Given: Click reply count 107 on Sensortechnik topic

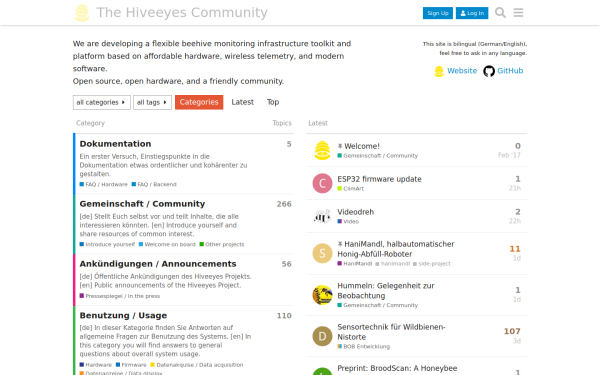Looking at the screenshot, I should pos(512,331).
